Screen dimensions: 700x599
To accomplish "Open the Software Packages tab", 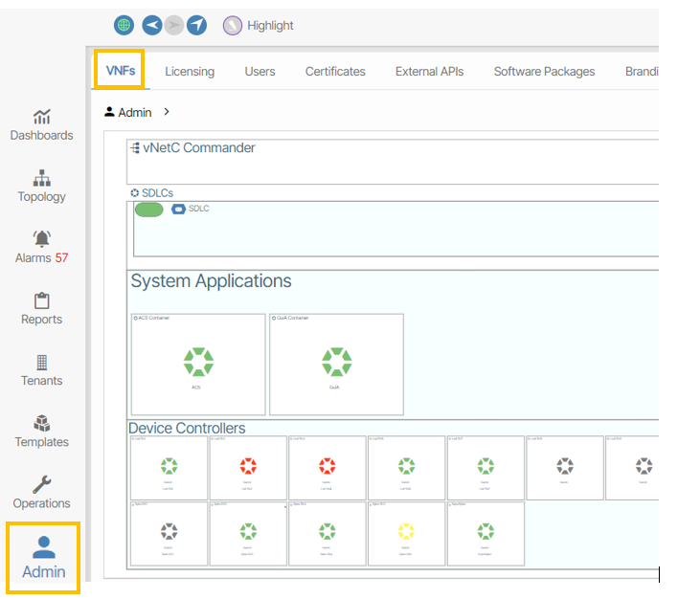I will click(544, 72).
